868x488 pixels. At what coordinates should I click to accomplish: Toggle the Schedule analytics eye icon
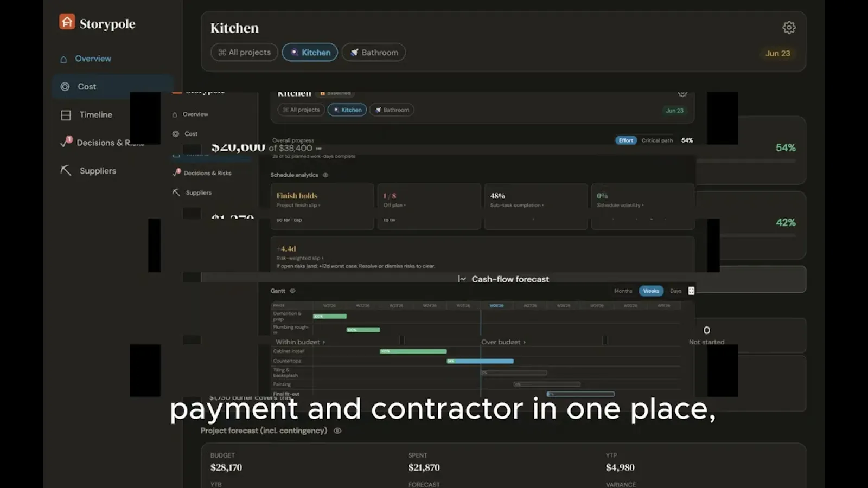point(325,175)
